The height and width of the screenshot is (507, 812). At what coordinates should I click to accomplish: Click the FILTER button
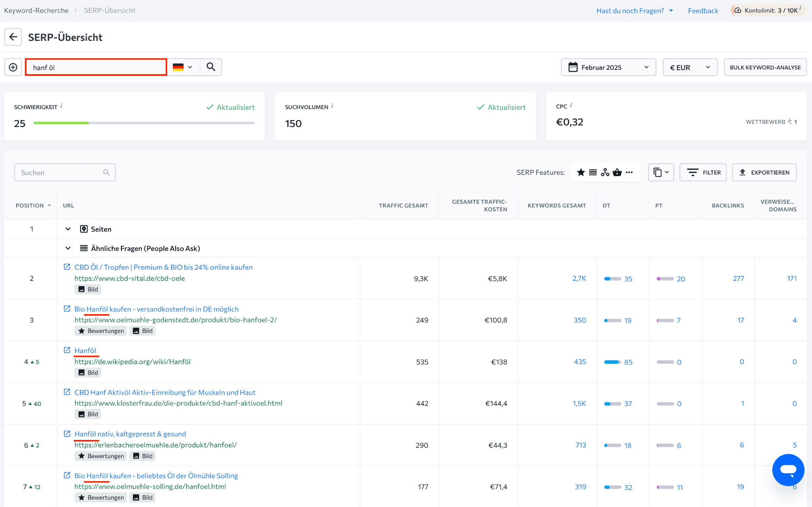pyautogui.click(x=703, y=172)
